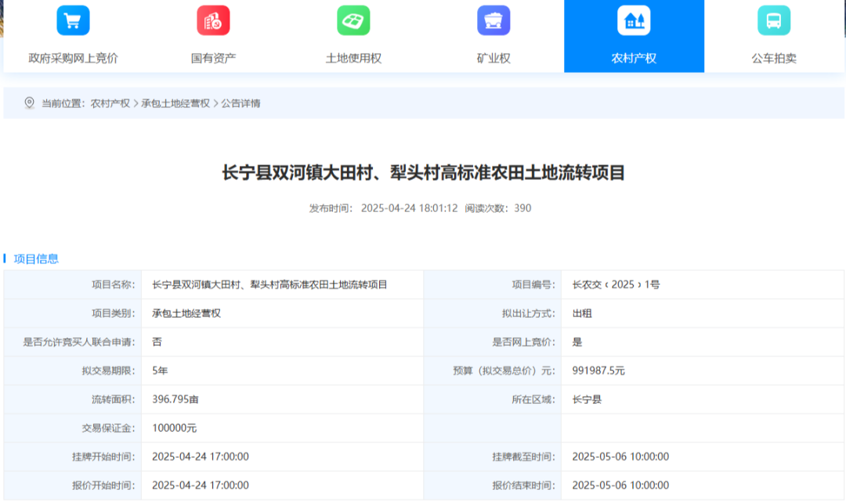
Task: Click the announcement title heading
Action: coord(424,173)
